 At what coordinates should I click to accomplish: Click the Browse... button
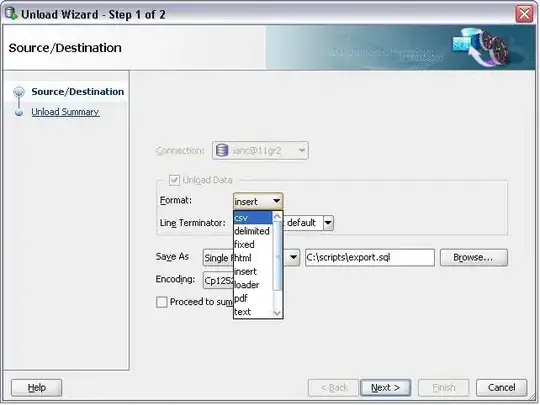[474, 258]
